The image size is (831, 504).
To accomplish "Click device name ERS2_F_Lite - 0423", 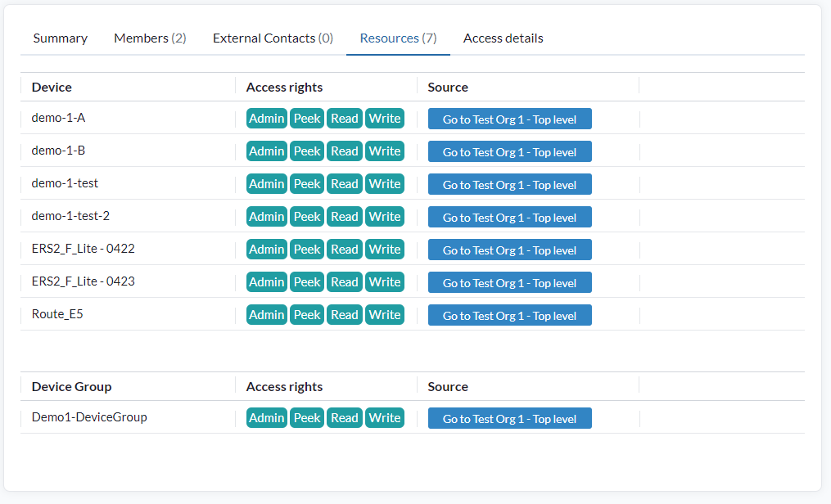I will [x=84, y=281].
